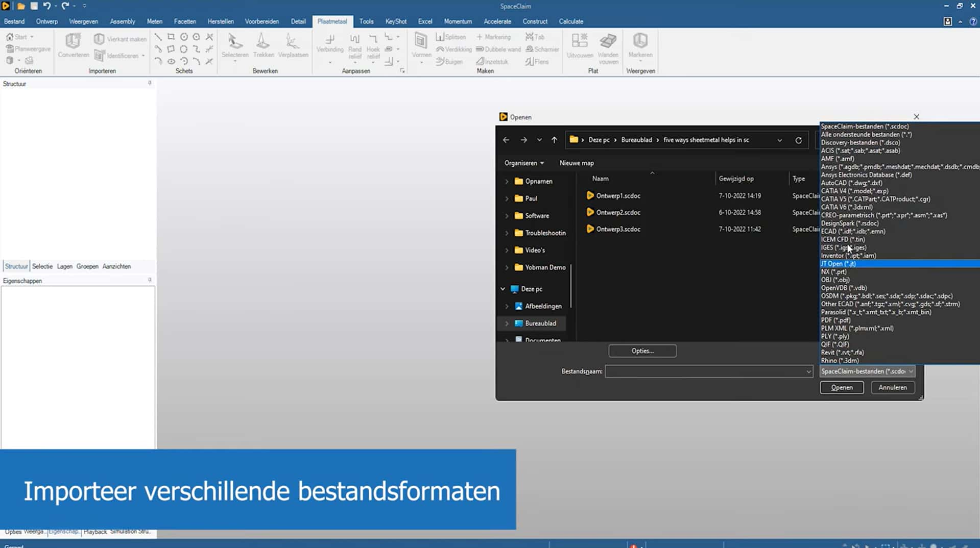This screenshot has width=980, height=548.
Task: Select Rhino (*.3dm) file type
Action: (x=899, y=360)
